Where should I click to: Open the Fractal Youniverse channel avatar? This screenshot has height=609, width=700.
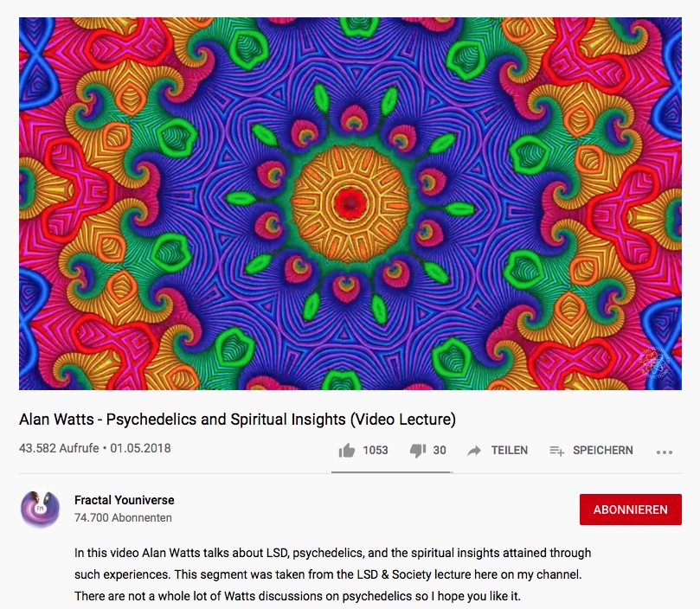coord(40,509)
